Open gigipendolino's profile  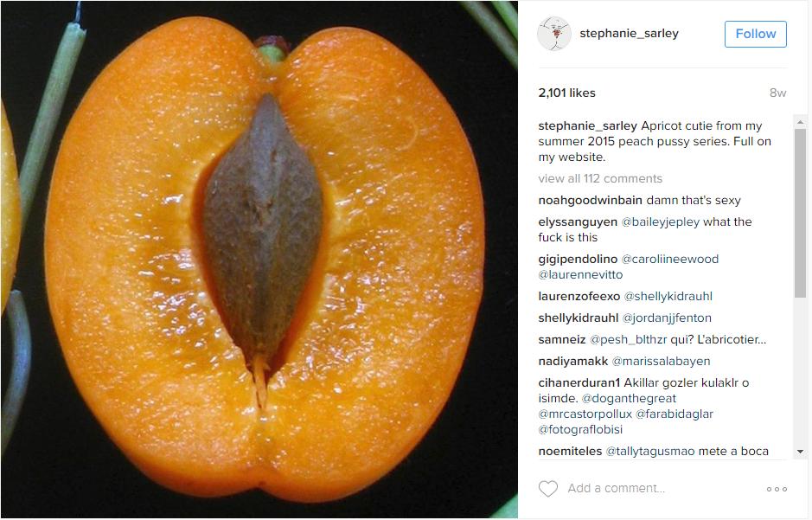(578, 259)
